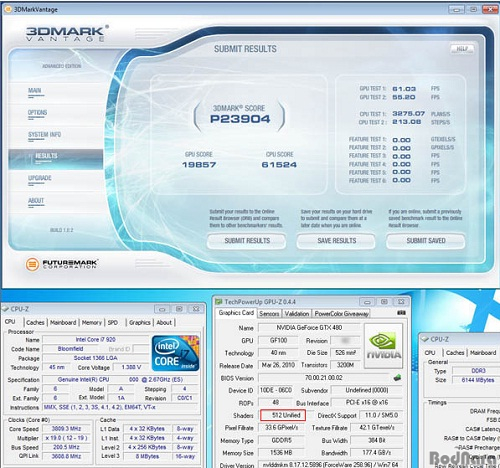500x468 pixels.
Task: Open OPTIONS in 3DMark sidebar
Action: pyautogui.click(x=37, y=113)
